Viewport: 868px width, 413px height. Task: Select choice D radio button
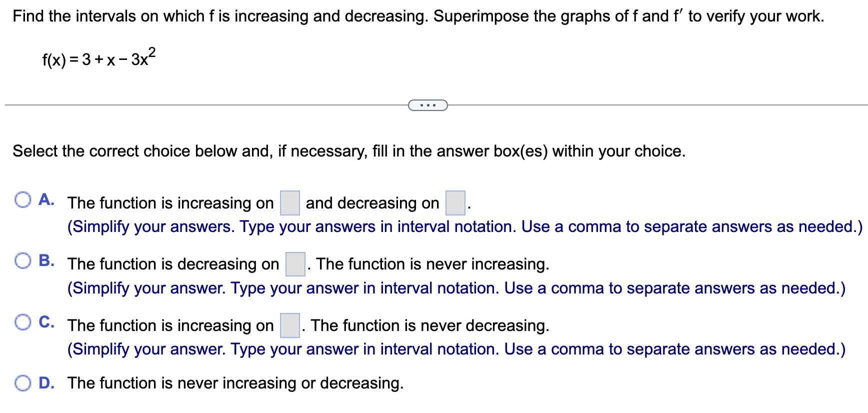(x=22, y=383)
